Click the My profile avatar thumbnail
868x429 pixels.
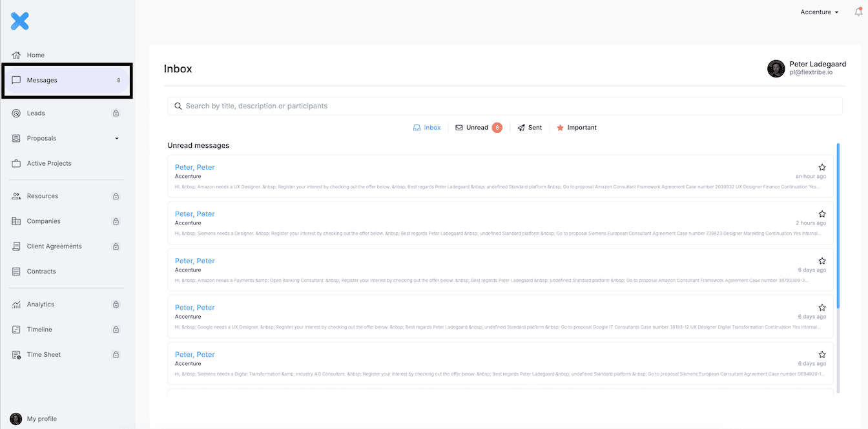pyautogui.click(x=16, y=419)
